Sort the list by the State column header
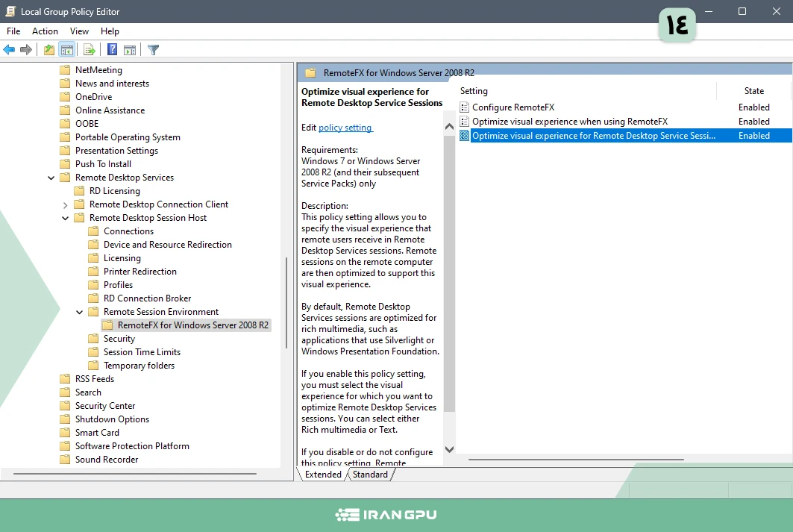Screen dimensions: 793x532 [753, 91]
